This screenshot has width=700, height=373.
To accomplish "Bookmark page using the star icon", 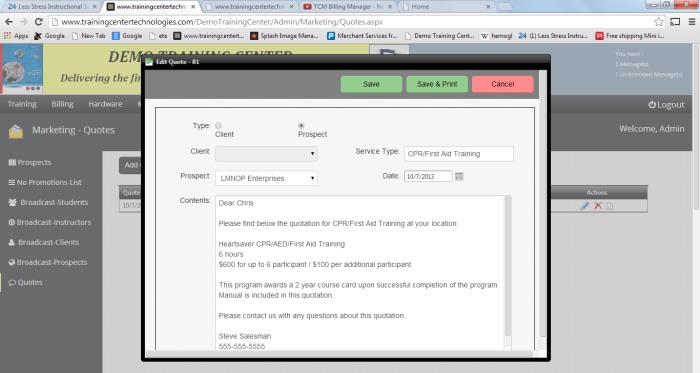I will [x=658, y=22].
